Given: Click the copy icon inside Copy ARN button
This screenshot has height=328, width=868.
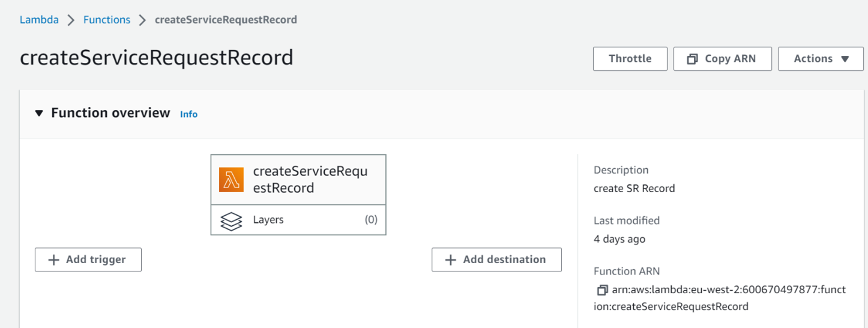Looking at the screenshot, I should (692, 59).
